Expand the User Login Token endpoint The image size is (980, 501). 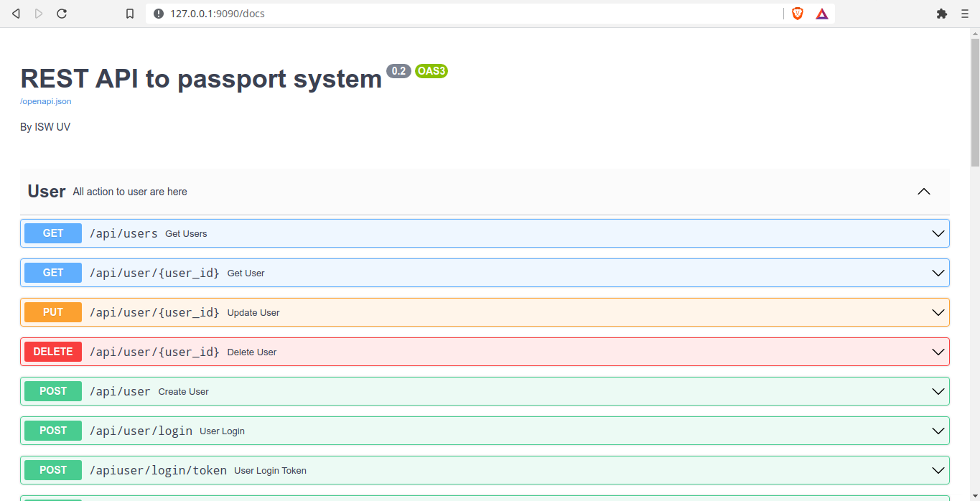[x=938, y=470]
